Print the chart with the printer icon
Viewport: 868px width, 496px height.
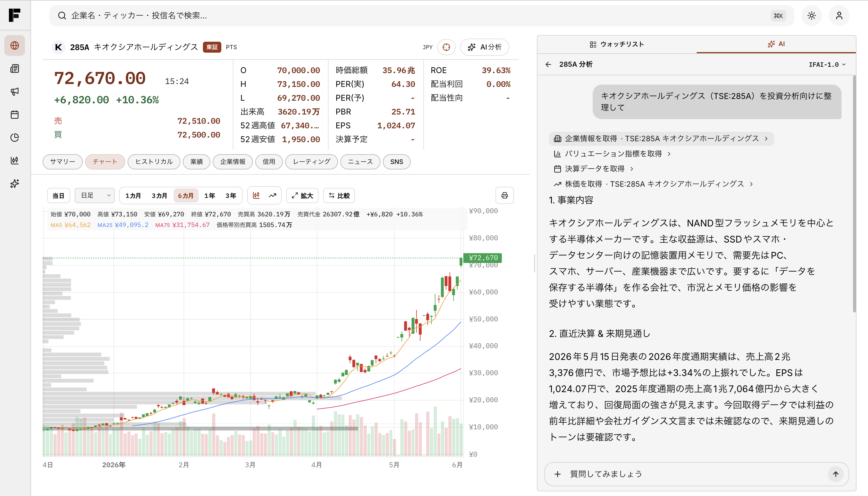(505, 196)
